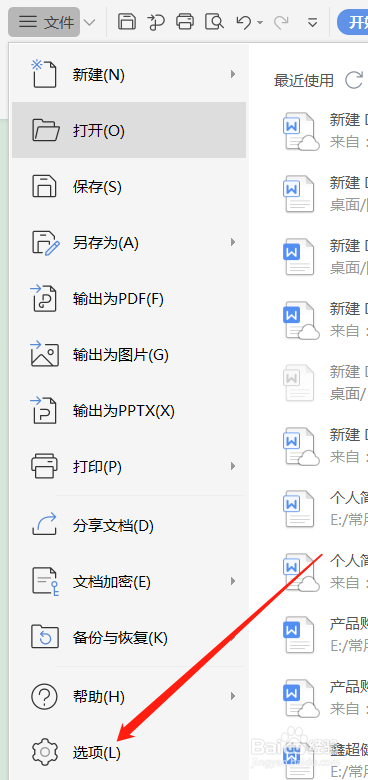Click the 最近使用 heading text
The image size is (368, 780).
(303, 81)
